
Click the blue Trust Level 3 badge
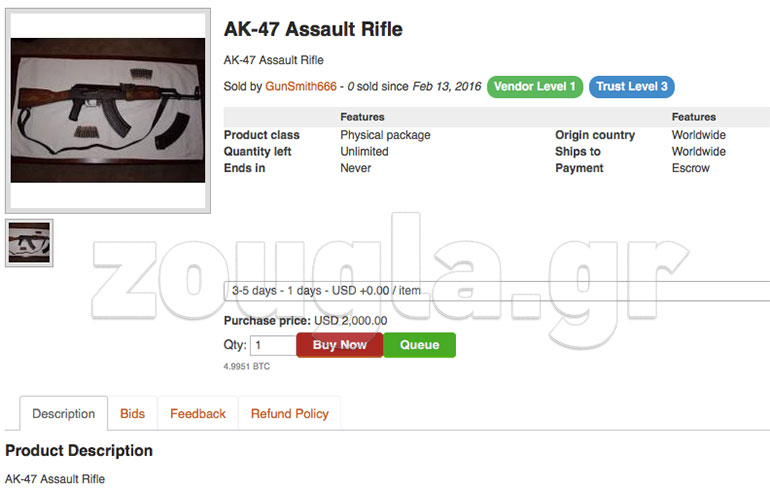tap(631, 87)
